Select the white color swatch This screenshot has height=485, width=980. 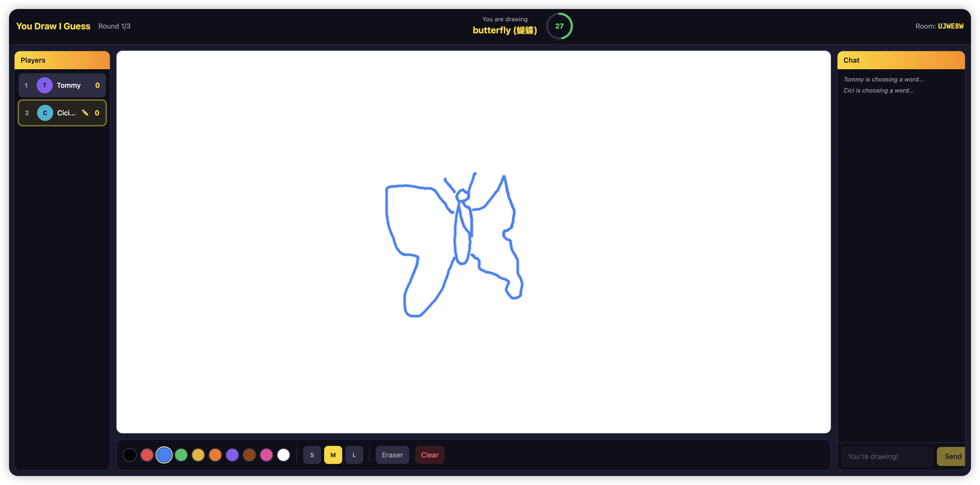[x=284, y=455]
